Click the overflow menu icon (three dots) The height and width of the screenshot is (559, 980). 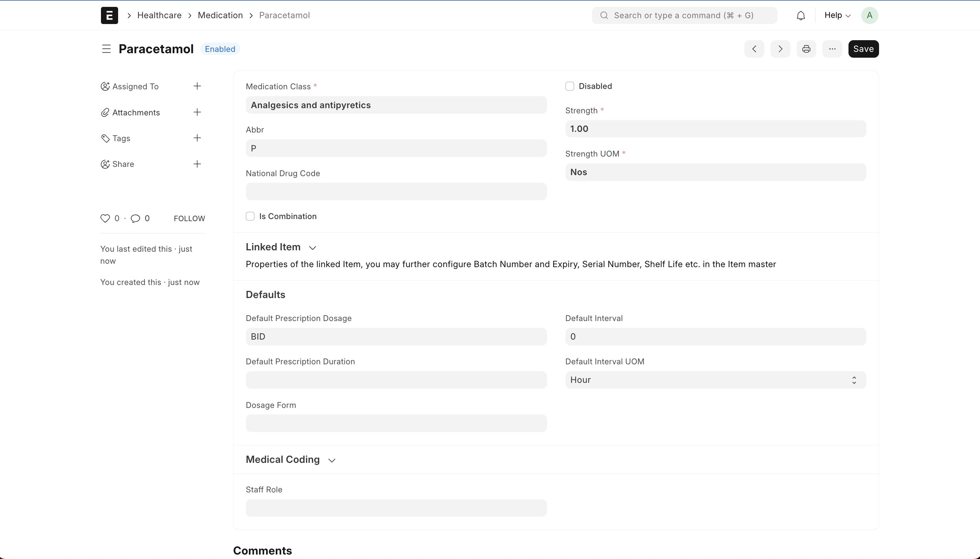coord(833,48)
